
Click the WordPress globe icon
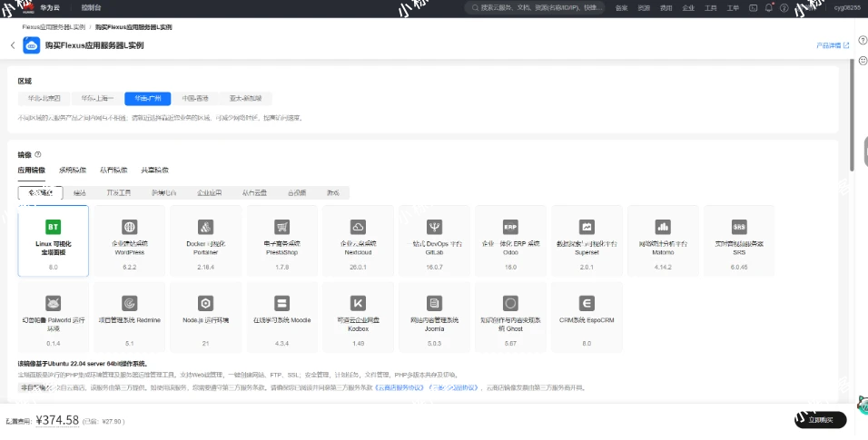click(x=130, y=227)
